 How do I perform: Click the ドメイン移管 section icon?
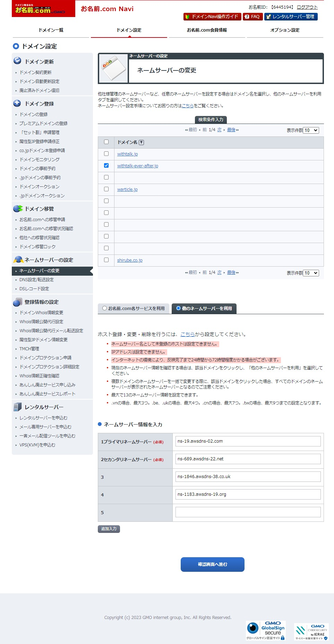(x=18, y=209)
